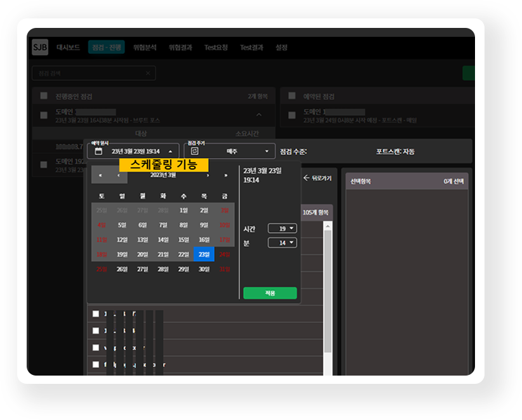Toggle the 진행중인 점검 select-all checkbox
Viewport: 522px width, 420px height.
pos(44,96)
